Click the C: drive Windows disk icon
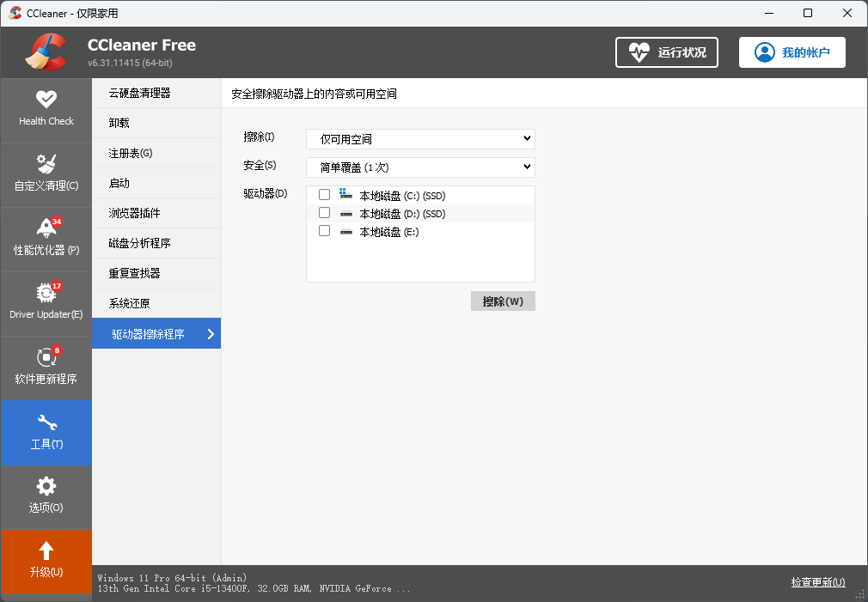 pyautogui.click(x=346, y=194)
